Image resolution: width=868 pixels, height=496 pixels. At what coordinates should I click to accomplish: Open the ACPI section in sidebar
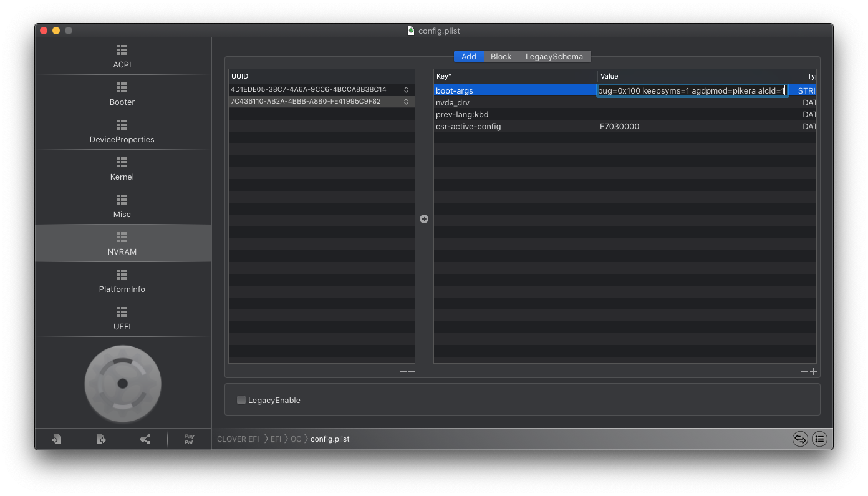click(x=122, y=56)
